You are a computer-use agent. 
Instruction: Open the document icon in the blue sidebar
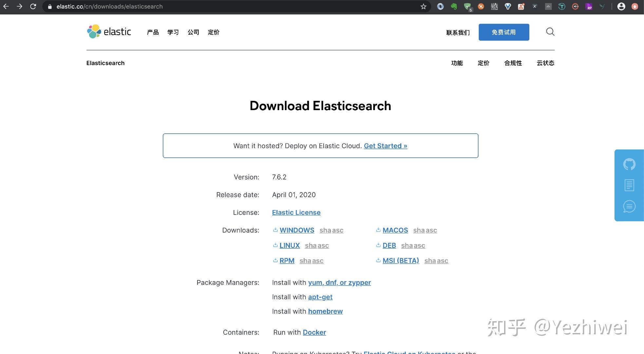(x=629, y=185)
